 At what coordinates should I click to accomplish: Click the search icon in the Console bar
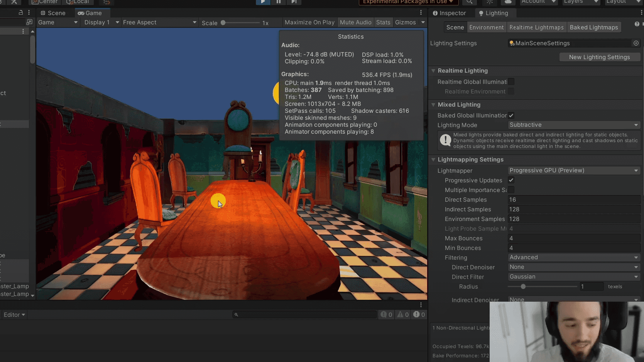(235, 314)
